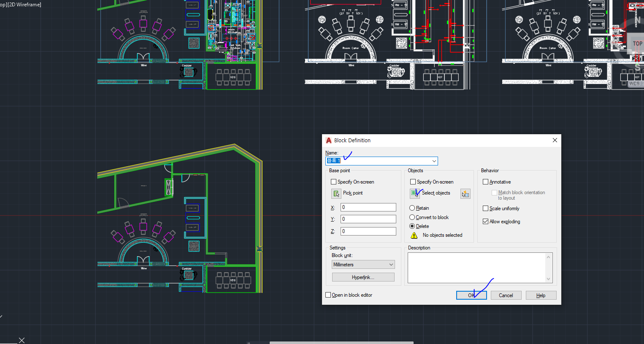Click the Pick point icon button
This screenshot has width=644, height=344.
click(x=336, y=194)
